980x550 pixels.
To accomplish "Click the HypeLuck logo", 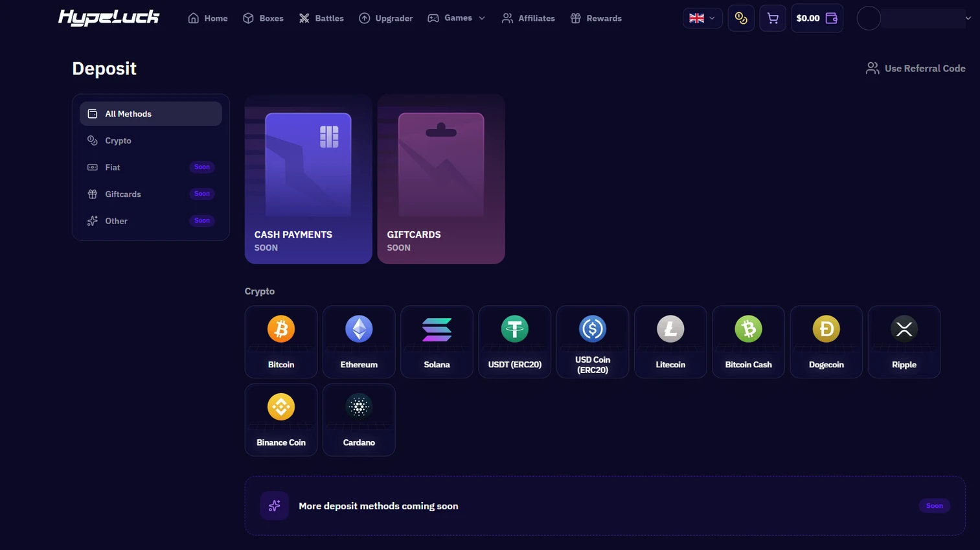I will point(109,17).
